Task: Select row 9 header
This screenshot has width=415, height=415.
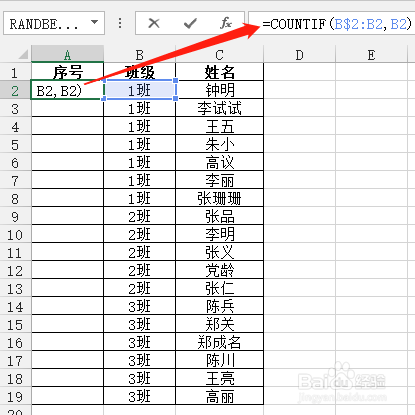Action: click(x=15, y=216)
